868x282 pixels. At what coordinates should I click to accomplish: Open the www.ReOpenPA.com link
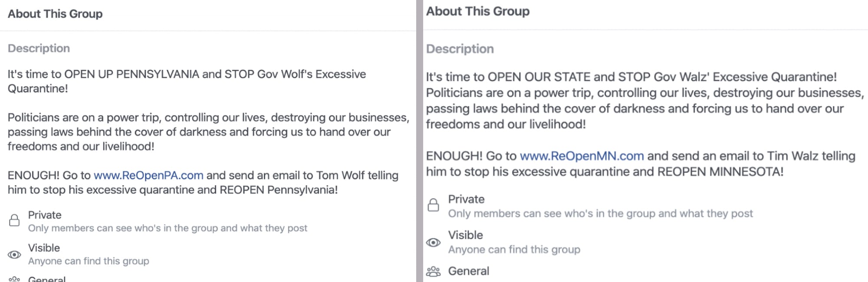click(148, 175)
